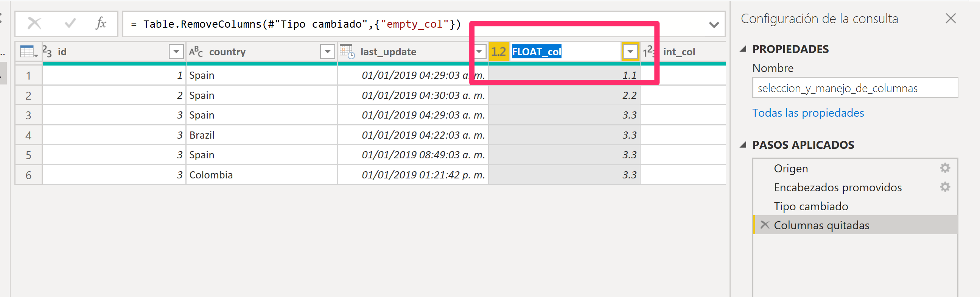Close the Configuración de la consulta pane
This screenshot has width=980, height=297.
click(x=951, y=18)
